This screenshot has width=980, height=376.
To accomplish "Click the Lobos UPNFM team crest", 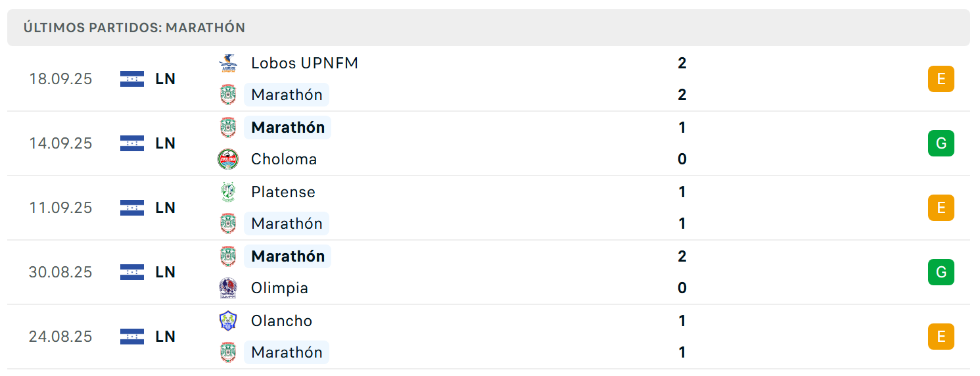I will click(x=227, y=63).
